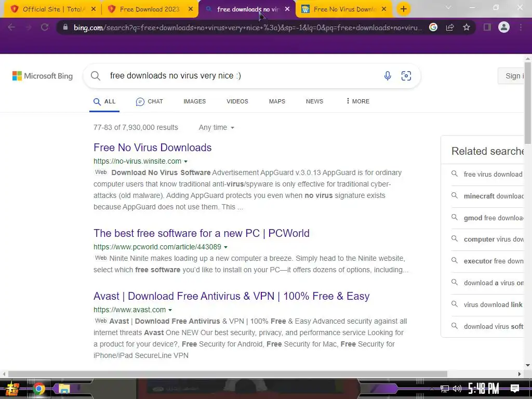Search related: computer virus download
The height and width of the screenshot is (399, 532).
[494, 240]
